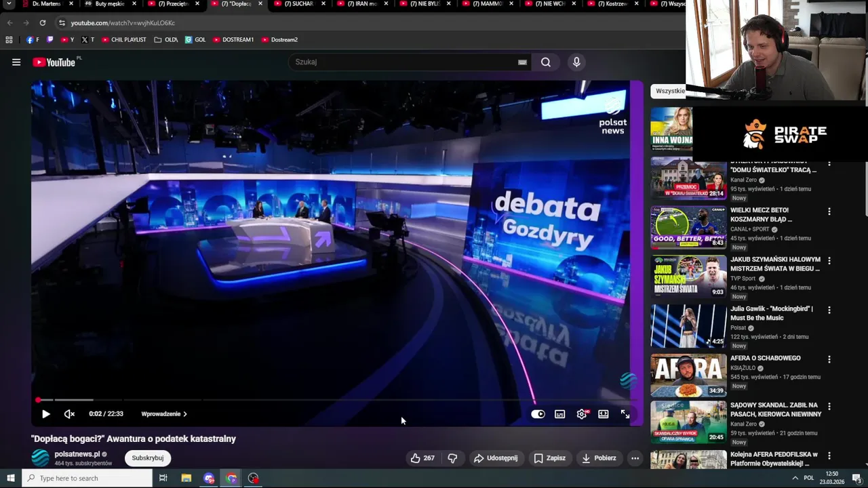Save the video with Zapisz
Viewport: 868px width, 488px height.
(549, 458)
